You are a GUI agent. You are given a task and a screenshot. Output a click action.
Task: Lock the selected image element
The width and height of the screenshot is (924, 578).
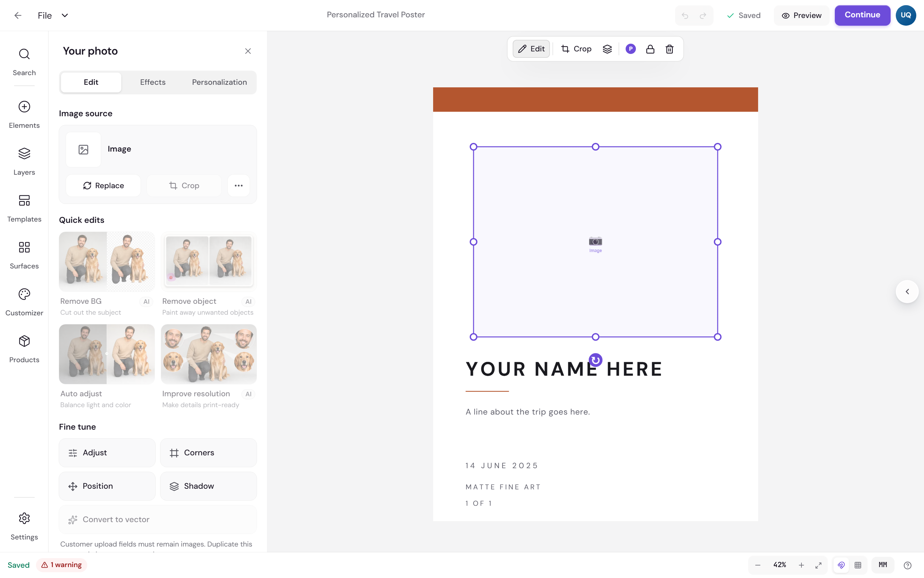[x=650, y=49]
